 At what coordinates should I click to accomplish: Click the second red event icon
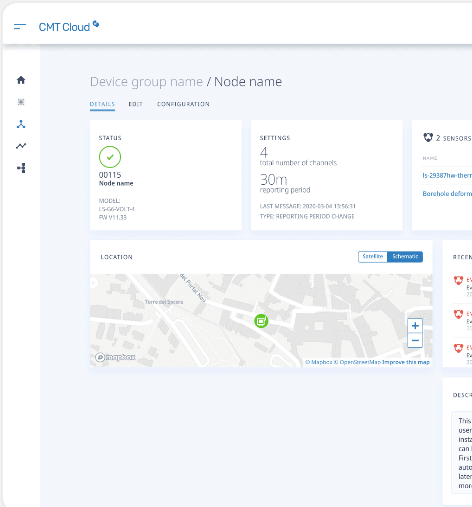(x=459, y=314)
